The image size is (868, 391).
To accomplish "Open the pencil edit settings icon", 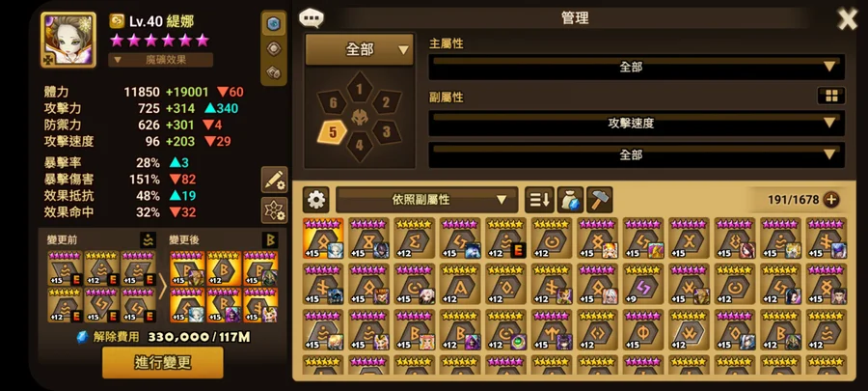I will [x=274, y=180].
